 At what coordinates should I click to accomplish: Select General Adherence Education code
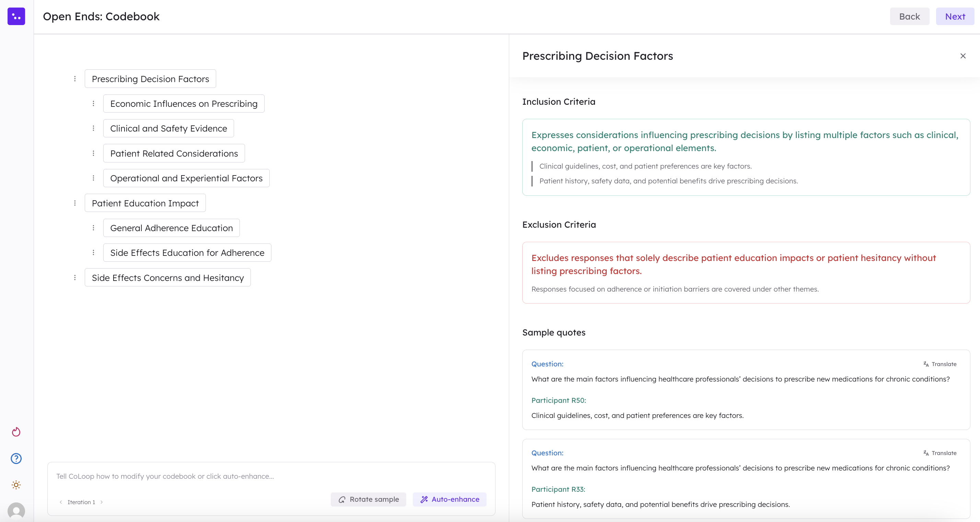[x=171, y=228]
